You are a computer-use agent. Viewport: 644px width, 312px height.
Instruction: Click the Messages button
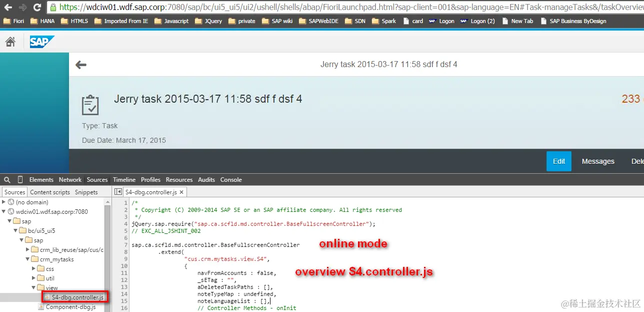[598, 161]
